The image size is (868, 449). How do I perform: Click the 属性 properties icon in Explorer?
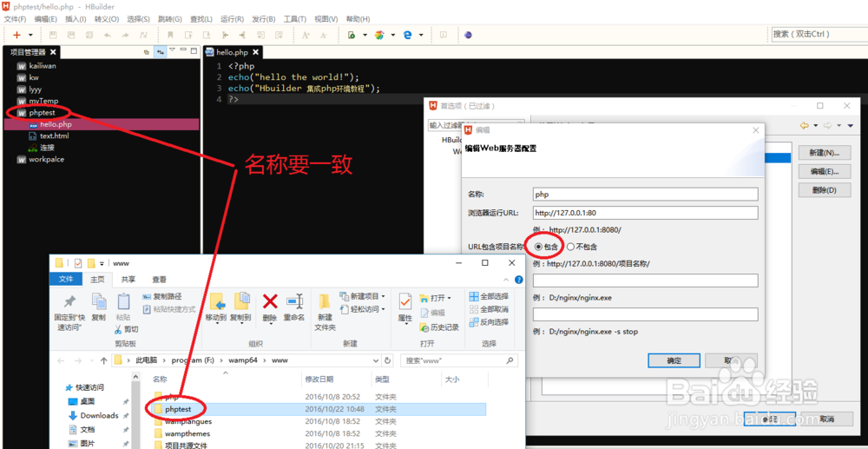[x=405, y=302]
